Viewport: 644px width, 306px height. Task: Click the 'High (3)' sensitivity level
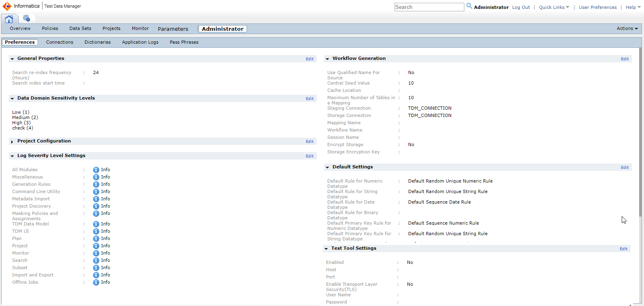click(21, 123)
